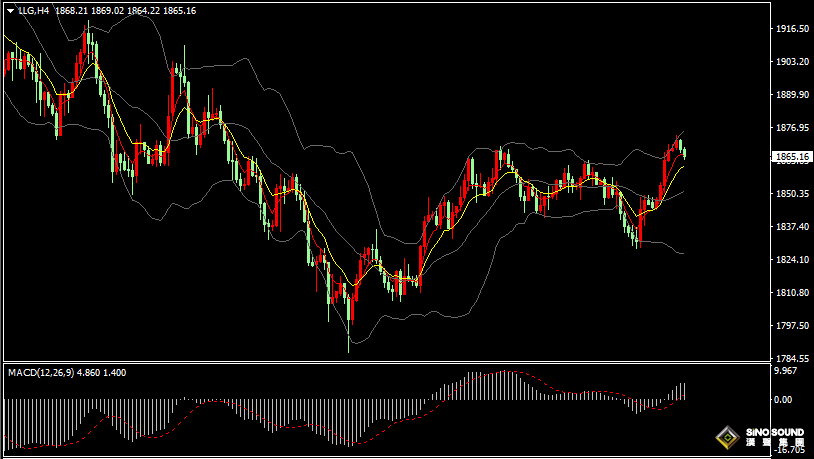Click the 1824.10 price axis label
The image size is (814, 459).
[x=791, y=260]
